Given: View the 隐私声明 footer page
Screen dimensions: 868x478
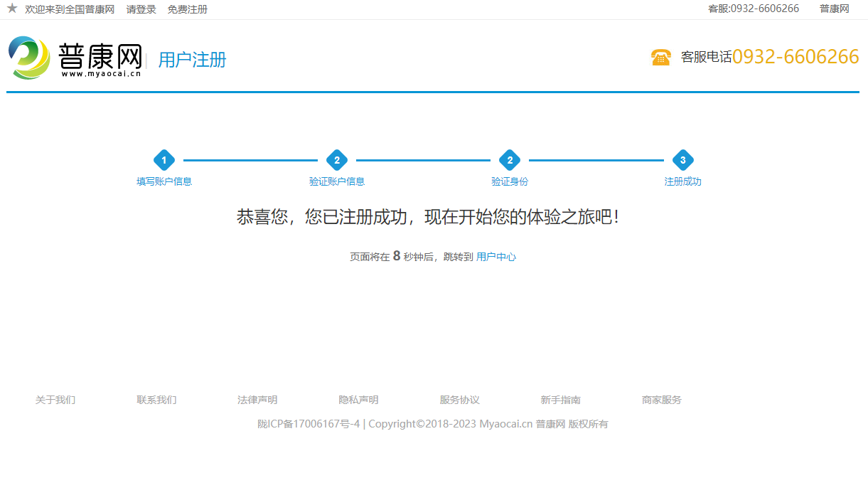Looking at the screenshot, I should tap(358, 400).
